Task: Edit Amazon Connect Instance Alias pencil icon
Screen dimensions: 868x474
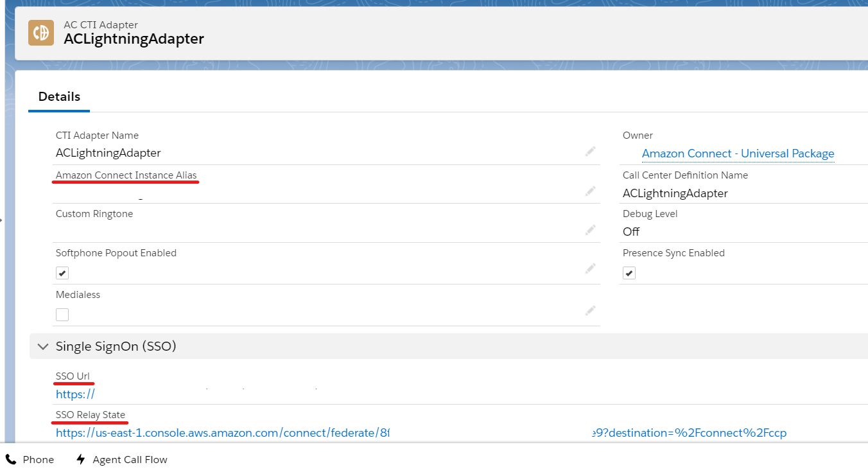Action: [591, 191]
